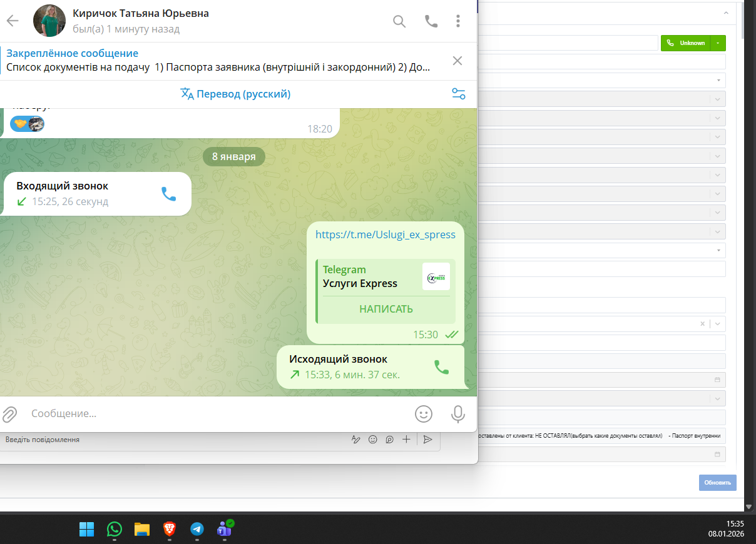Attach a file with the paperclip icon

10,414
